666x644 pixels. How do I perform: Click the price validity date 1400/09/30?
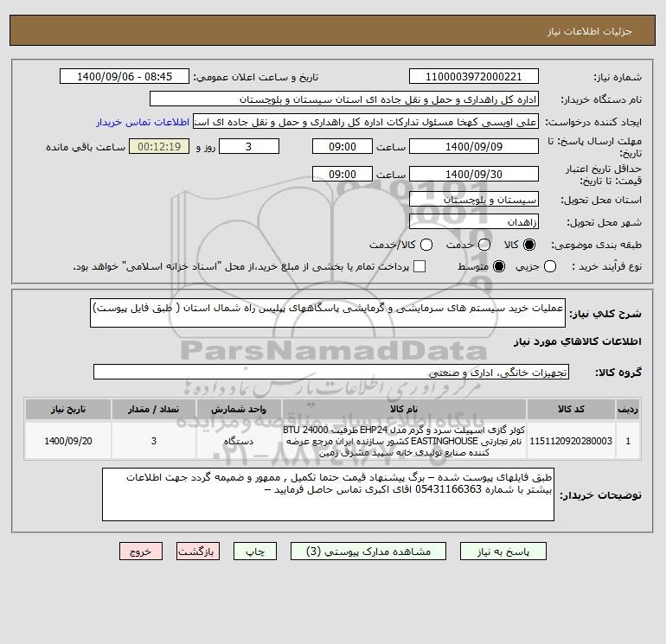pos(474,175)
